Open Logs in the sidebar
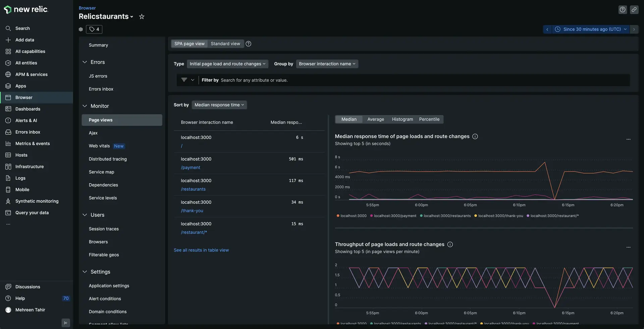This screenshot has width=644, height=329. coord(20,178)
